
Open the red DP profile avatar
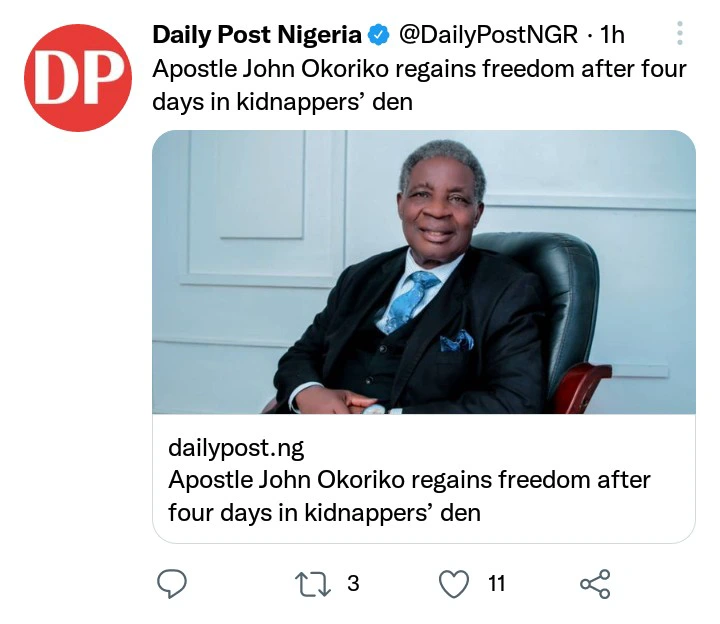click(x=78, y=79)
